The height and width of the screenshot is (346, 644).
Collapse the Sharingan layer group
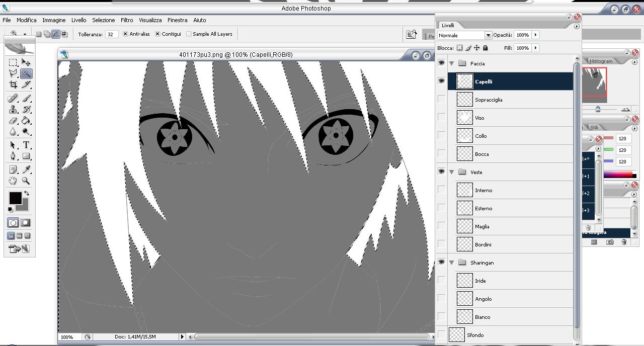tap(452, 263)
